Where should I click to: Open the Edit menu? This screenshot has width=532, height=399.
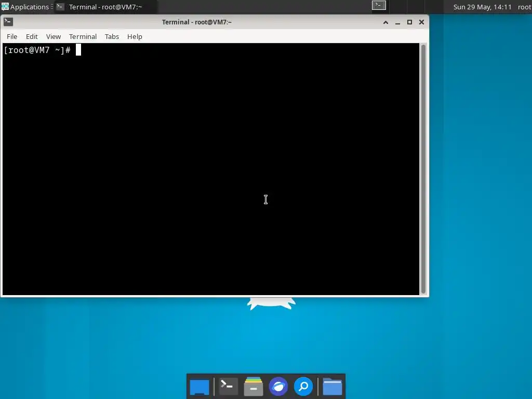tap(32, 37)
